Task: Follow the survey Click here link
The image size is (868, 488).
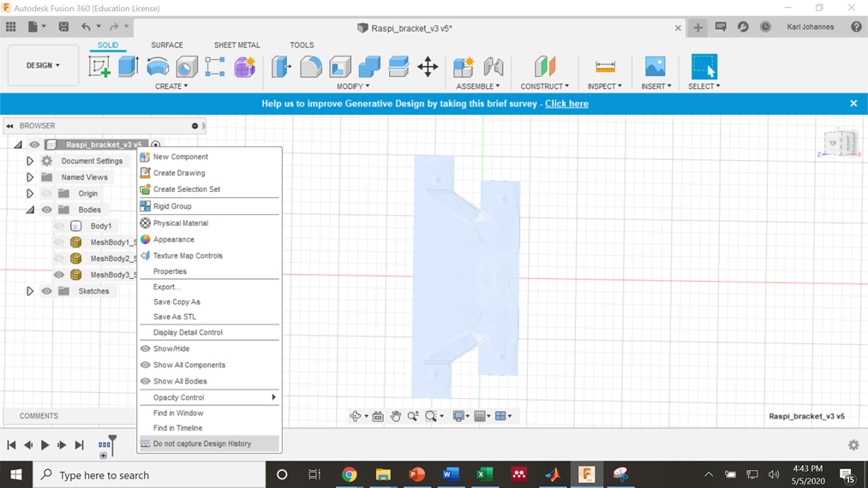Action: coord(566,104)
